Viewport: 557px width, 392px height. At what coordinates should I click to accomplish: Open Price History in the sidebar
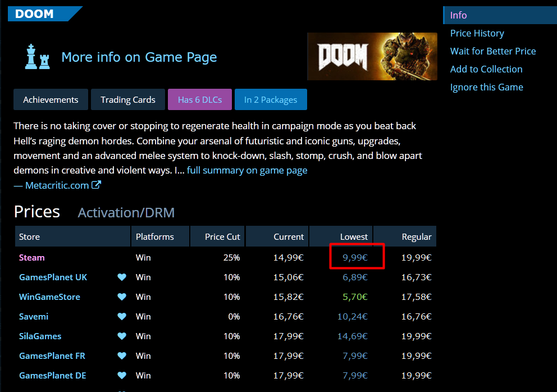(x=477, y=33)
